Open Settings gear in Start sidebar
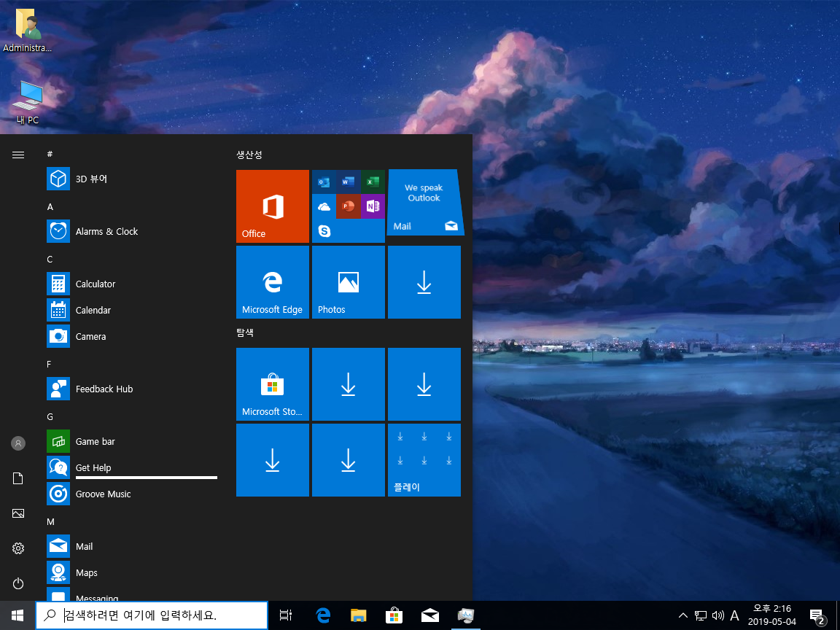840x630 pixels. [18, 548]
